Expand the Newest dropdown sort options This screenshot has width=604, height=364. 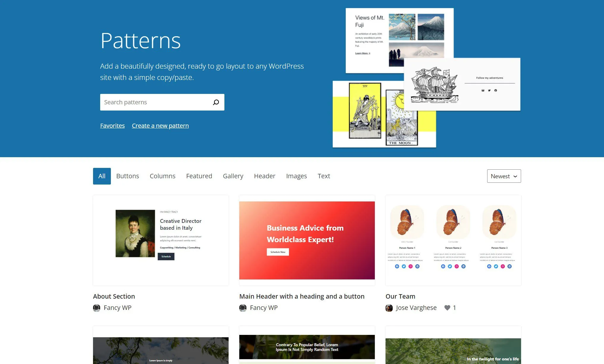tap(504, 176)
